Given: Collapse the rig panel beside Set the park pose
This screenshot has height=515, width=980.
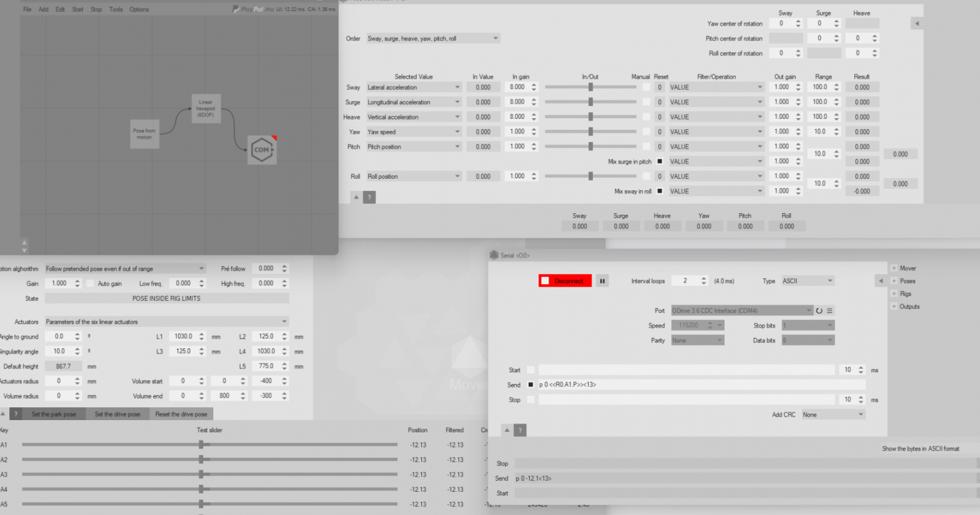Looking at the screenshot, I should tap(3, 413).
